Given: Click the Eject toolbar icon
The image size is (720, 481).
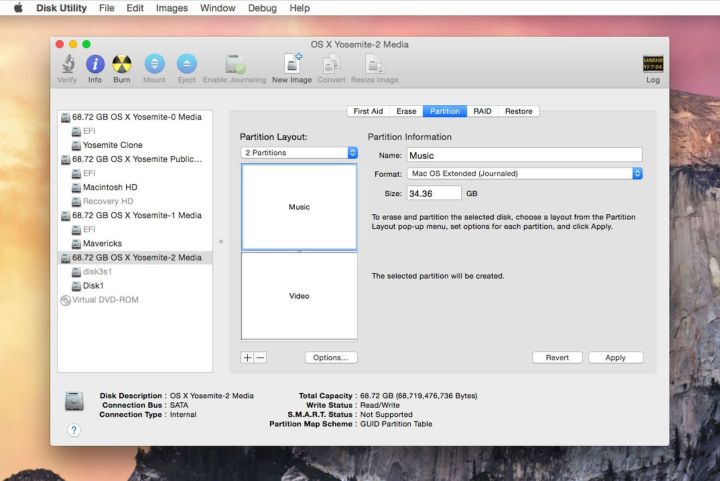Looking at the screenshot, I should (187, 64).
